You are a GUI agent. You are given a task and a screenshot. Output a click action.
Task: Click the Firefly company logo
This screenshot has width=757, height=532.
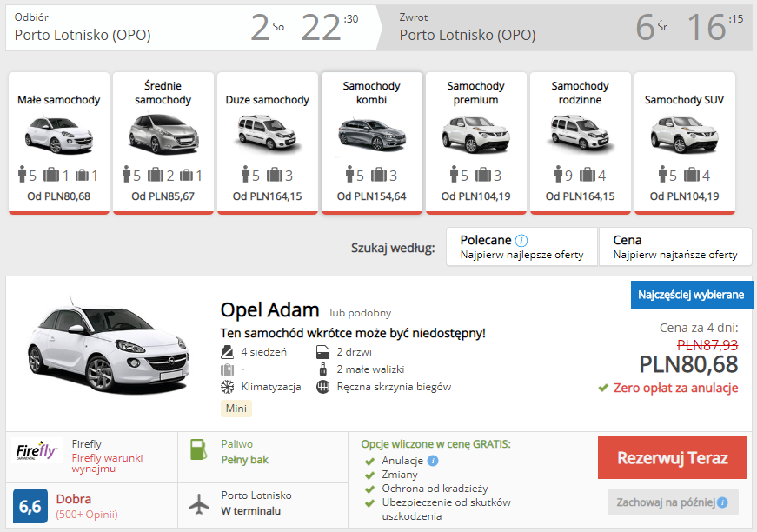pyautogui.click(x=38, y=451)
